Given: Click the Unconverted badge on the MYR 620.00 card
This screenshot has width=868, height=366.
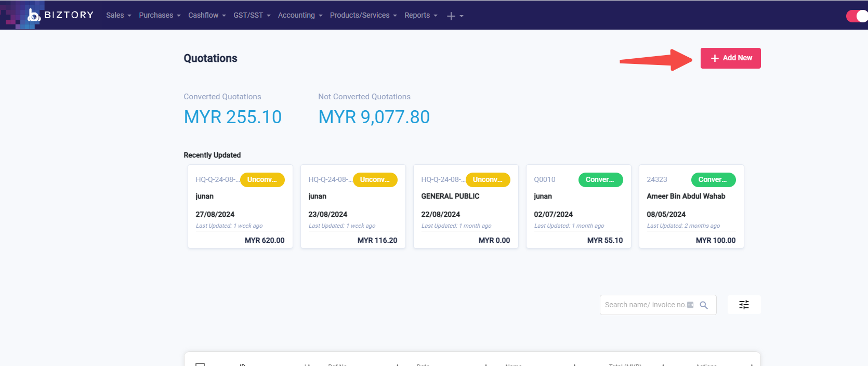Looking at the screenshot, I should [262, 179].
